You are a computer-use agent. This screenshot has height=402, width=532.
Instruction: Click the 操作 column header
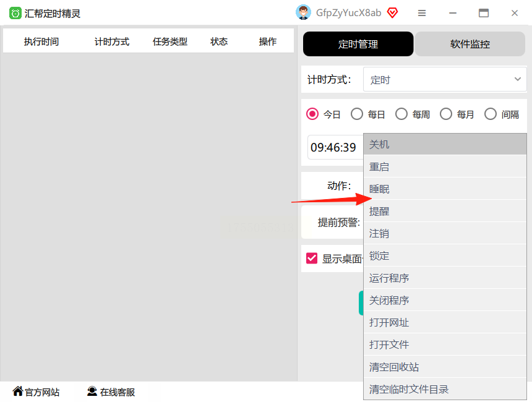click(268, 41)
